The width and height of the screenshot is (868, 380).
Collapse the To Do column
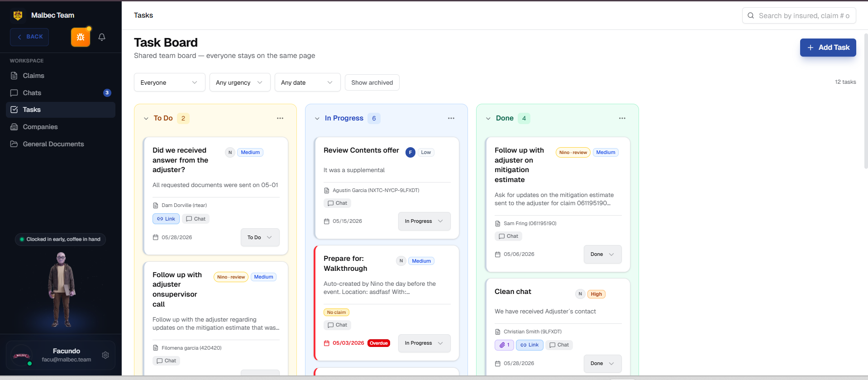point(146,119)
